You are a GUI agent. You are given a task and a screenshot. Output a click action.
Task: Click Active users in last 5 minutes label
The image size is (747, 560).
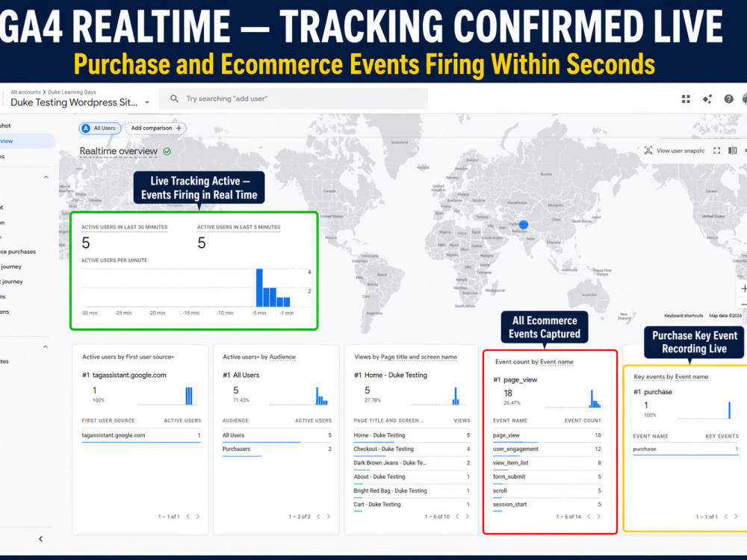pos(239,227)
